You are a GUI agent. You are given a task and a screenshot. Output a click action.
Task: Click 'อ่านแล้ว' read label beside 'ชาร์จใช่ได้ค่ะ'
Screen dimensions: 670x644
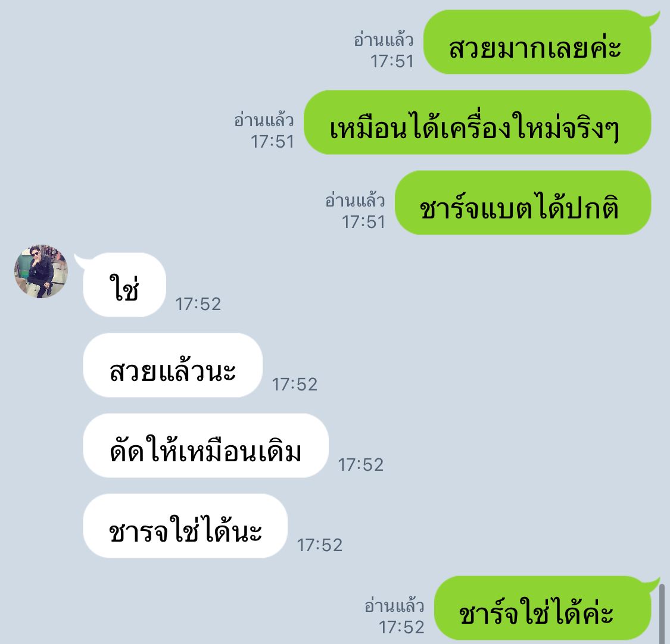[394, 607]
